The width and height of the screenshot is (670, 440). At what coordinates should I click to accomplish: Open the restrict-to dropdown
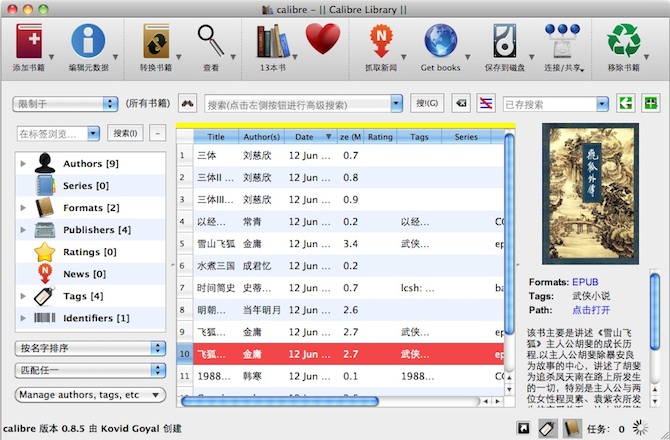click(65, 104)
